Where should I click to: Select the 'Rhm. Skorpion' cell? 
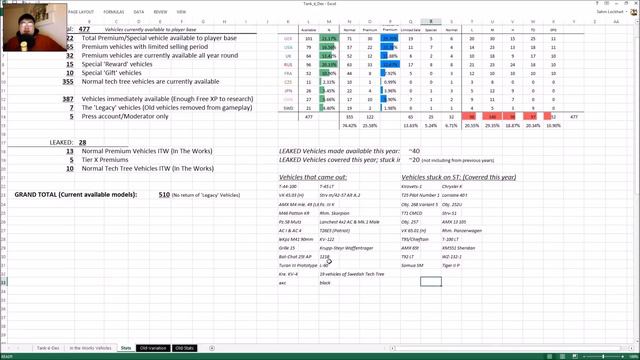[x=334, y=213]
